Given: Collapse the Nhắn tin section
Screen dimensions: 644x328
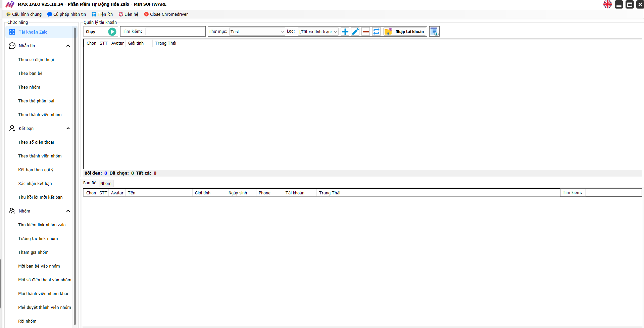Looking at the screenshot, I should [x=68, y=46].
